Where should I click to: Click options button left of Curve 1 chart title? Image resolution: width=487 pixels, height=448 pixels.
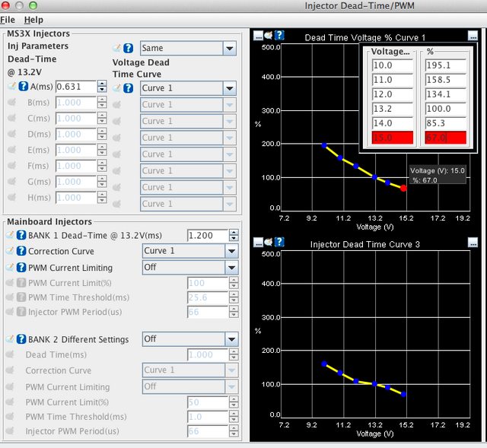(x=259, y=35)
